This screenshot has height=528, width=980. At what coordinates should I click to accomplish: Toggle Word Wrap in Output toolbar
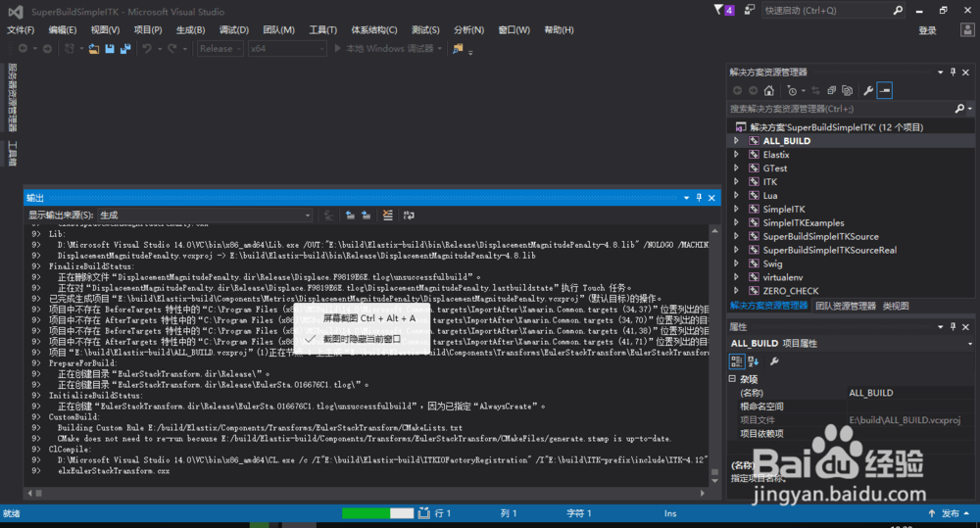point(409,216)
